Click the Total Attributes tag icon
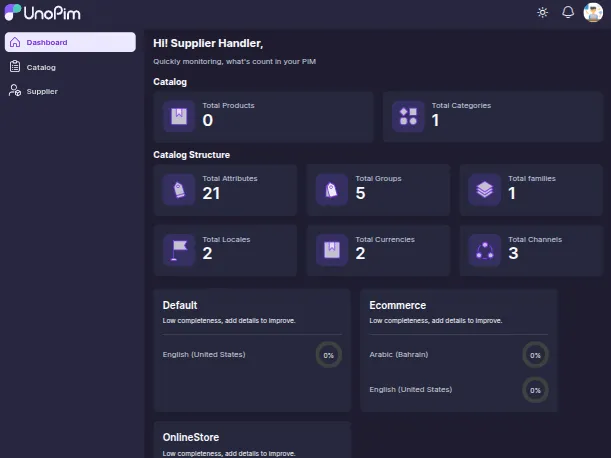The height and width of the screenshot is (458, 611). tap(179, 190)
